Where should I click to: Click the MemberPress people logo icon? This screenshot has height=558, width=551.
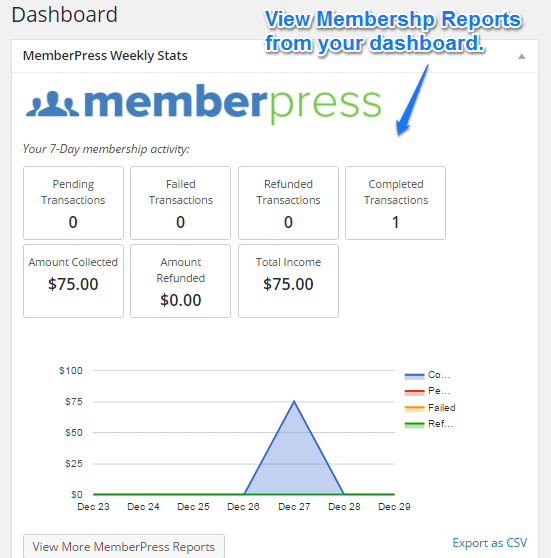(52, 104)
